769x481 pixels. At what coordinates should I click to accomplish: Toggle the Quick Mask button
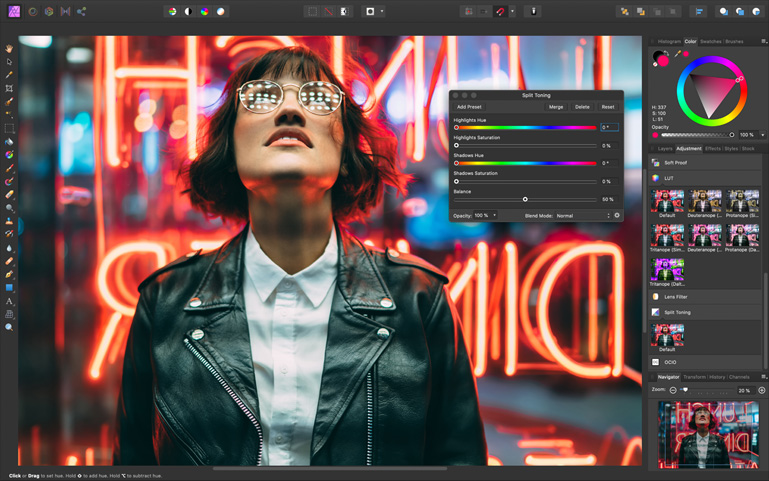pos(370,11)
